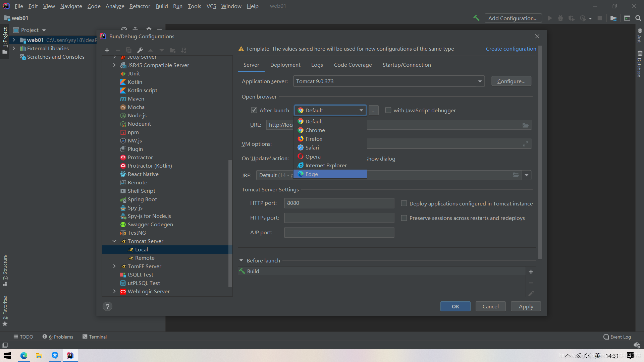Click the Tomcat Server Local tree item

pos(141,249)
